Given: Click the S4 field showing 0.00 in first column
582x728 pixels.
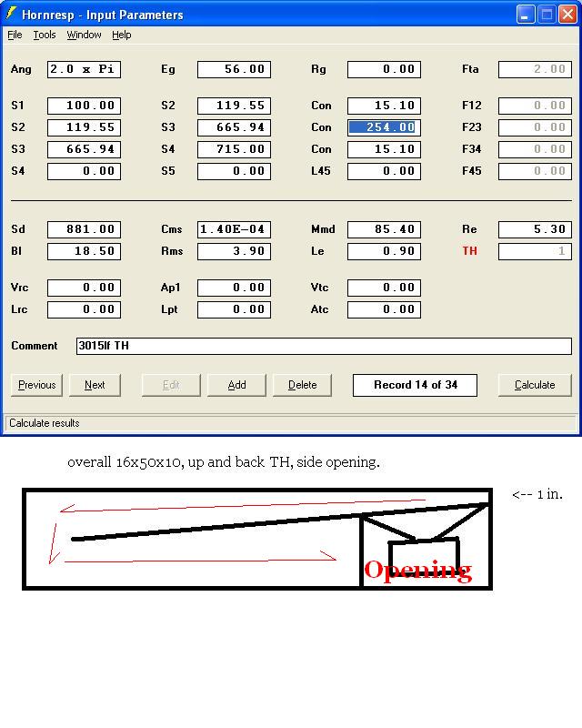Looking at the screenshot, I should tap(84, 171).
